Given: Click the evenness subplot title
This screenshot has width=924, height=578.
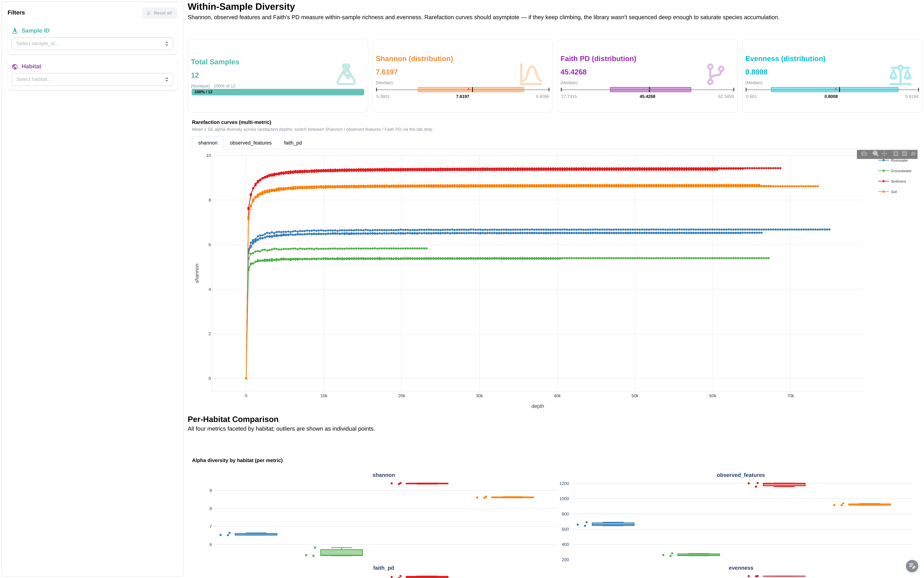Looking at the screenshot, I should pyautogui.click(x=741, y=568).
